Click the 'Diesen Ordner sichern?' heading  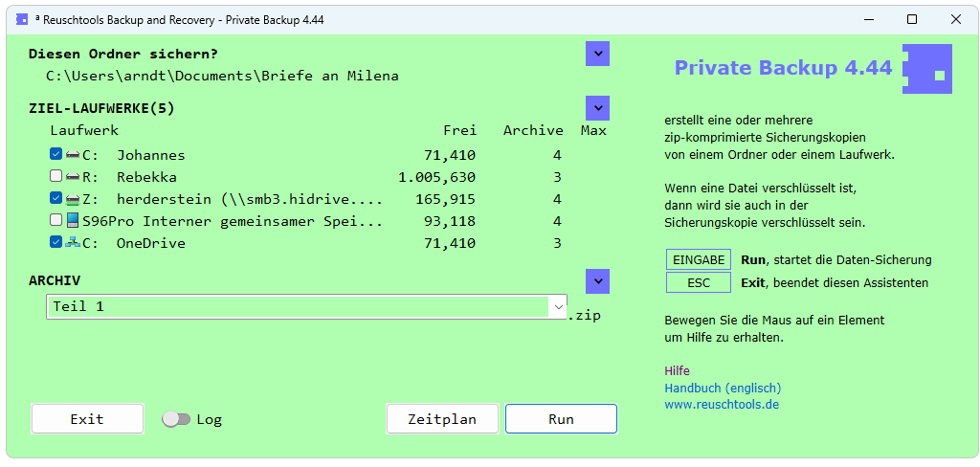pyautogui.click(x=123, y=54)
